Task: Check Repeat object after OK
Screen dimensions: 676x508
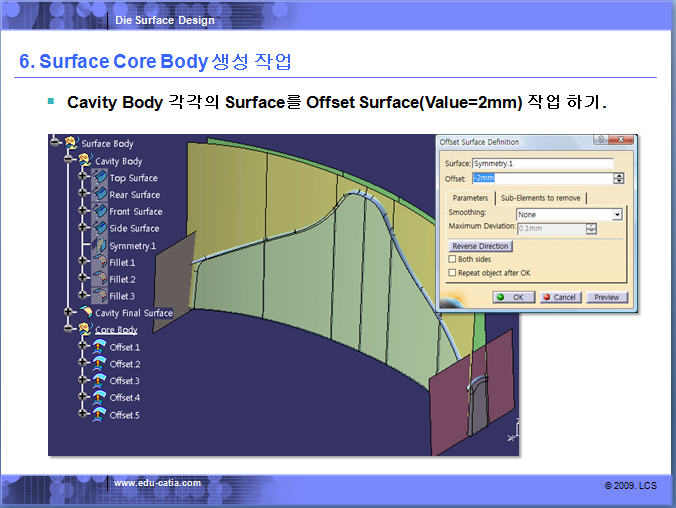Action: [453, 272]
